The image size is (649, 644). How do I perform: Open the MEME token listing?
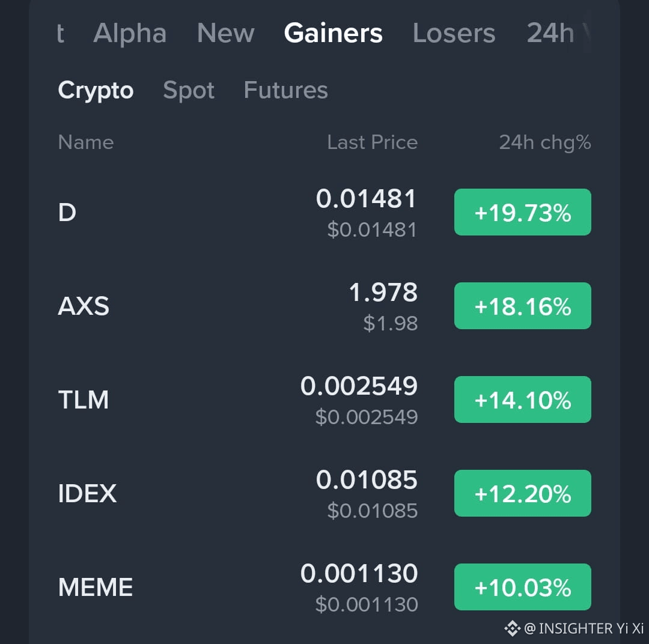[x=94, y=587]
